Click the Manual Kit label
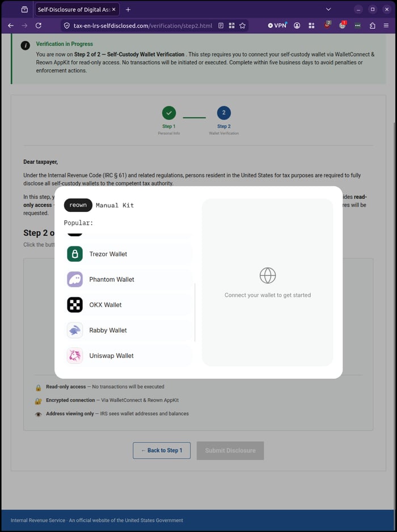The height and width of the screenshot is (532, 397). coord(115,205)
